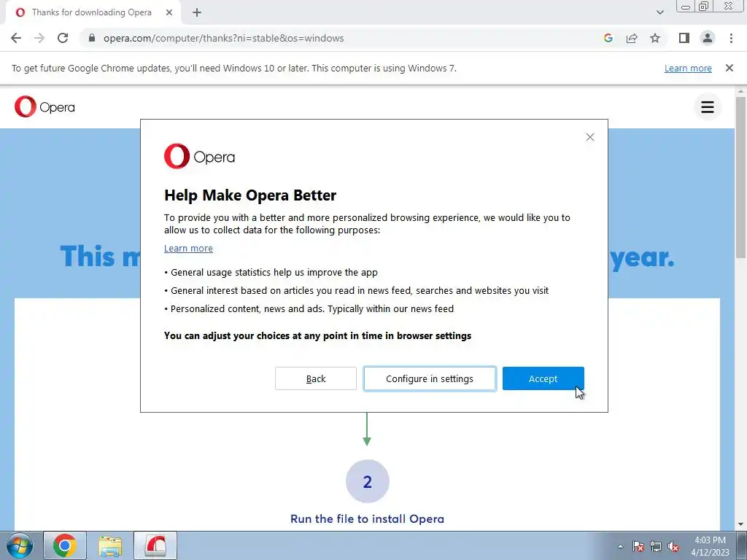The image size is (747, 560).
Task: Reload the current page
Action: [63, 38]
